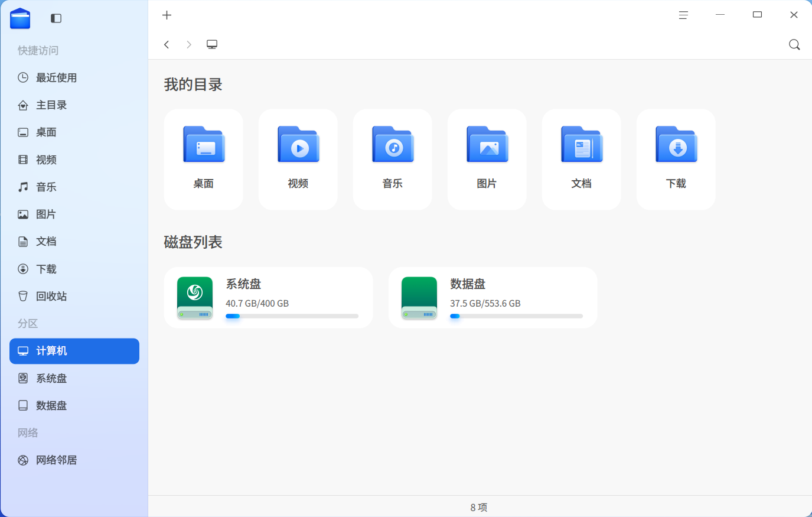This screenshot has width=812, height=517.
Task: Select the 视频 folder icon in 我的目录
Action: tap(298, 144)
